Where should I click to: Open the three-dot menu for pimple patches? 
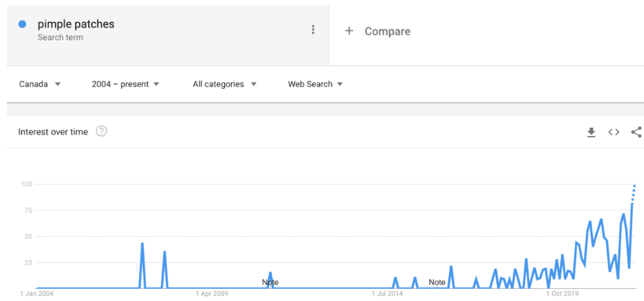click(x=313, y=30)
